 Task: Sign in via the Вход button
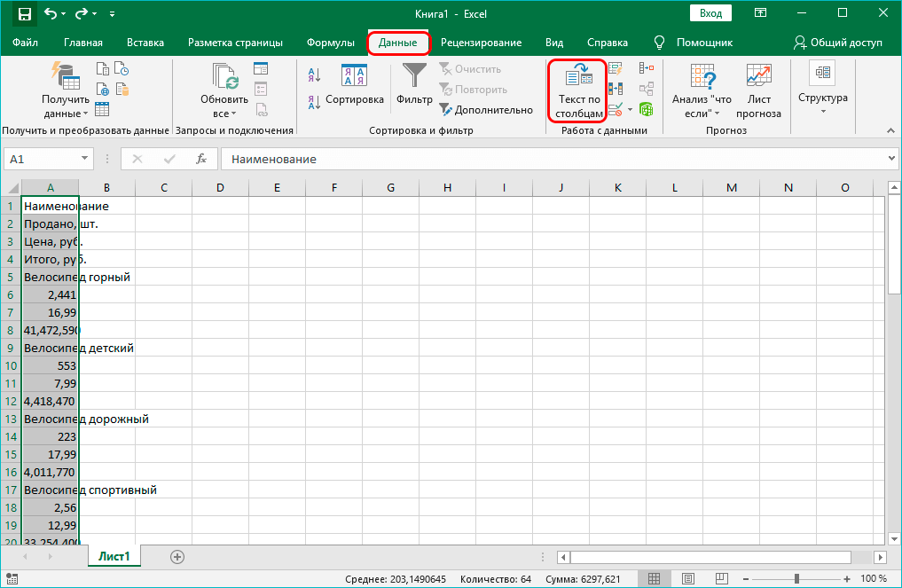click(x=711, y=13)
